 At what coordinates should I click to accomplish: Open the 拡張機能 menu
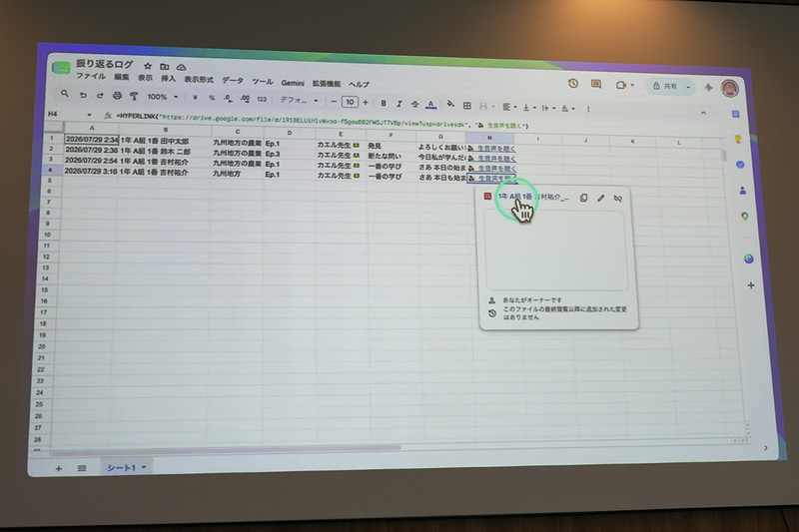coord(327,84)
